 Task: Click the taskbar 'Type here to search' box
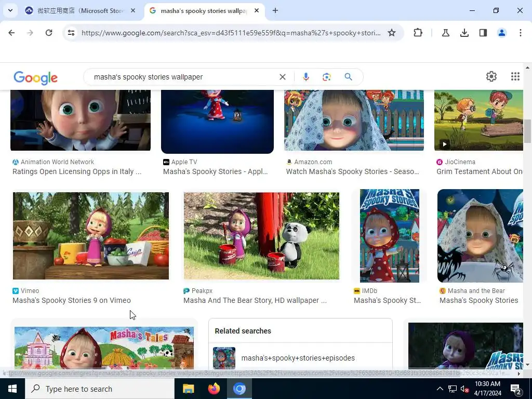[99, 389]
